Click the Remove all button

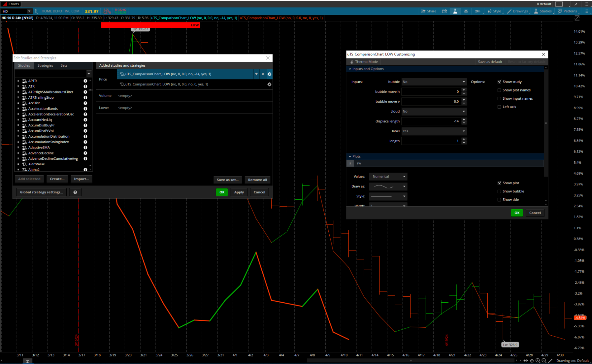click(257, 180)
